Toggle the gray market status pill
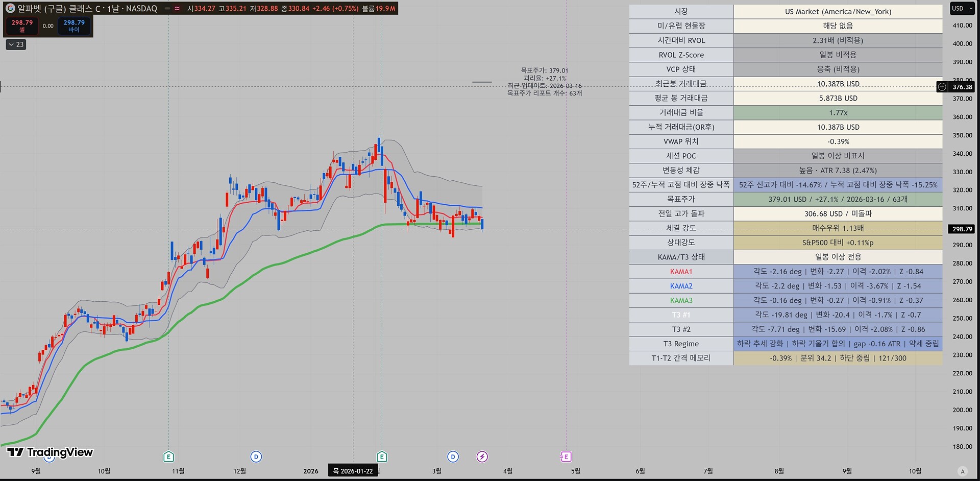980x481 pixels. 167,9
